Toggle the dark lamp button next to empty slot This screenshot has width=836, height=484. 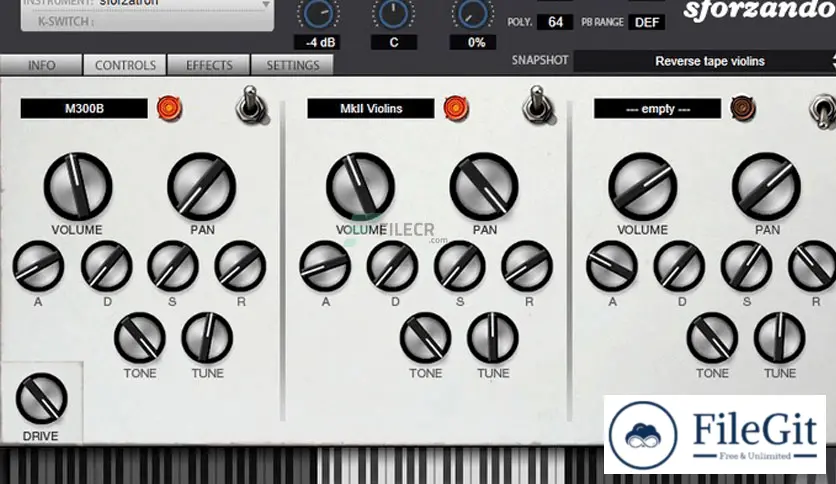click(743, 108)
